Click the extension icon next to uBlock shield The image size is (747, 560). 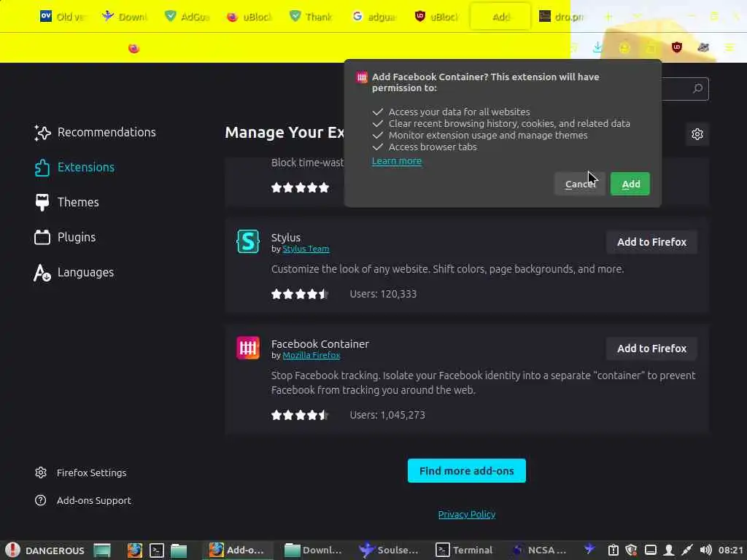click(703, 47)
